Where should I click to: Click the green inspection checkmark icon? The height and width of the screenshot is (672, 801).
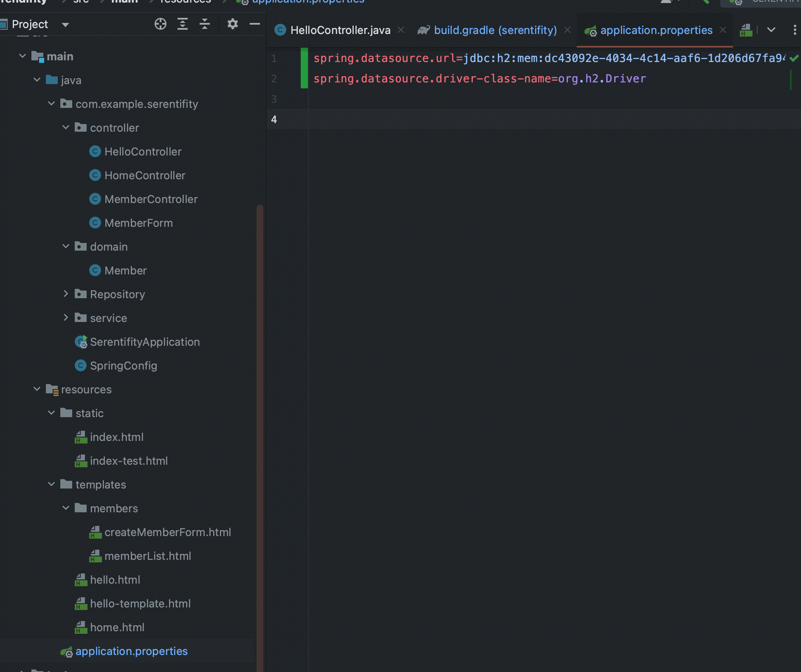click(x=794, y=58)
